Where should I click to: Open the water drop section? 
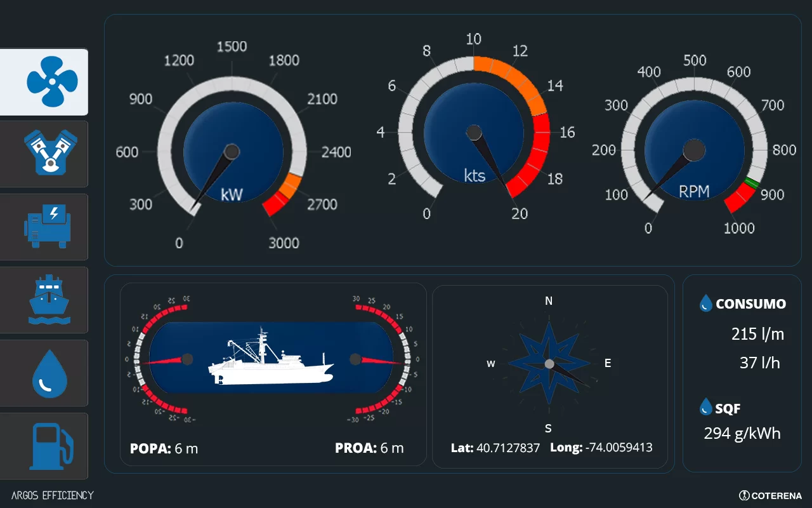(x=44, y=373)
